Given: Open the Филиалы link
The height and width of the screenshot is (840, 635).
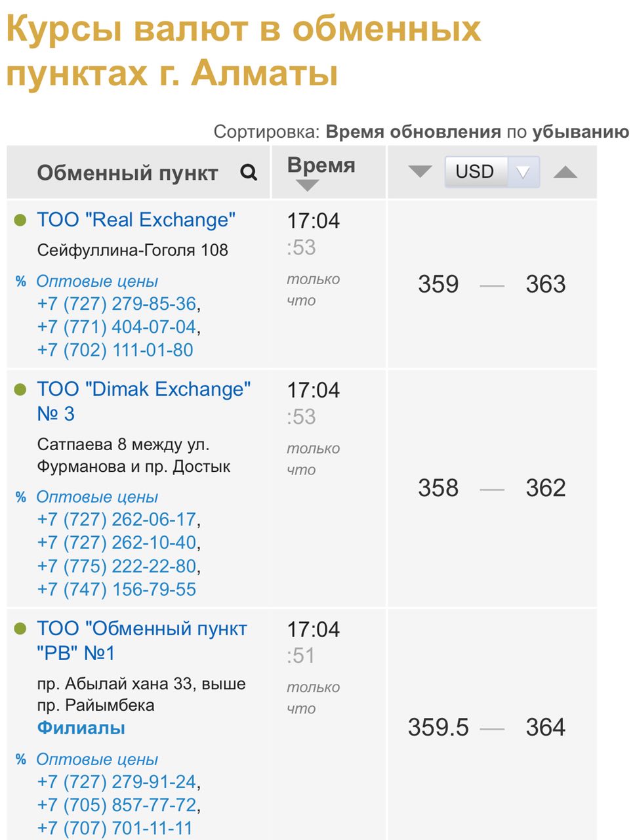Looking at the screenshot, I should 81,728.
